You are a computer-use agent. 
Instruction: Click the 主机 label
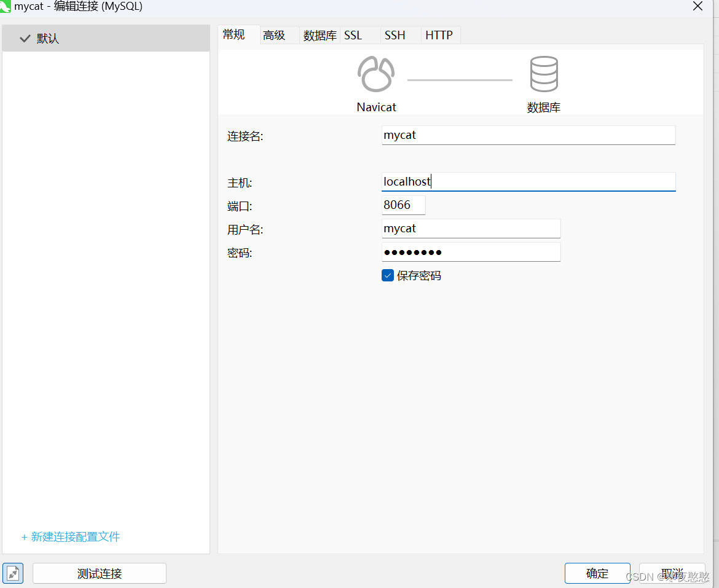(x=240, y=183)
